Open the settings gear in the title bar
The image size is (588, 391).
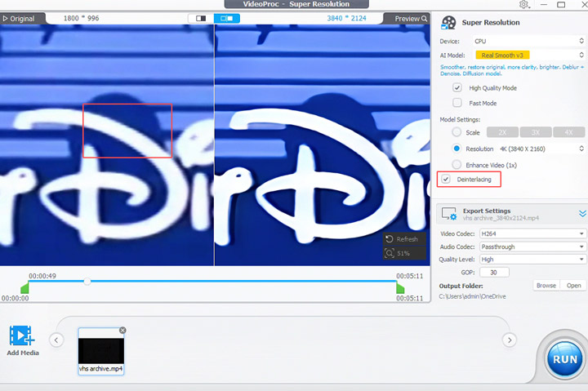(523, 5)
